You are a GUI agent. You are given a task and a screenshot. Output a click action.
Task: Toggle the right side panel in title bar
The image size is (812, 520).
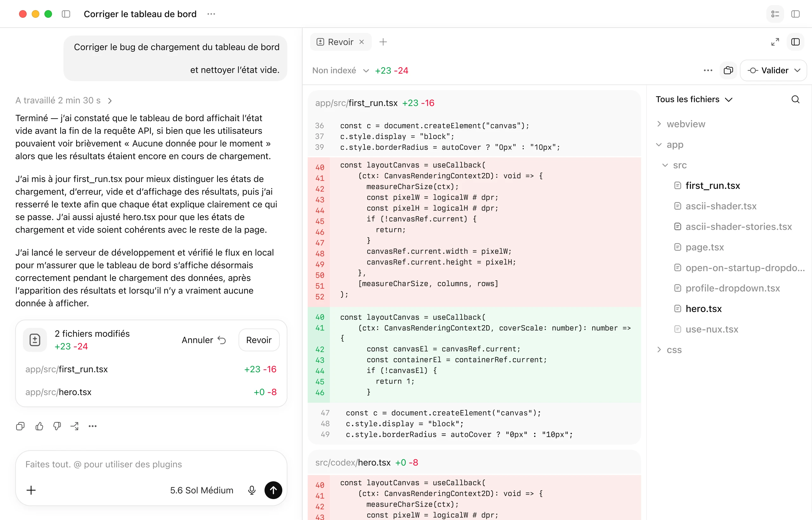(796, 14)
